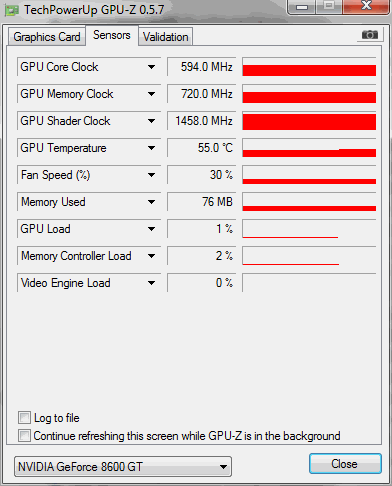Enable Log to file checkbox

(x=24, y=418)
